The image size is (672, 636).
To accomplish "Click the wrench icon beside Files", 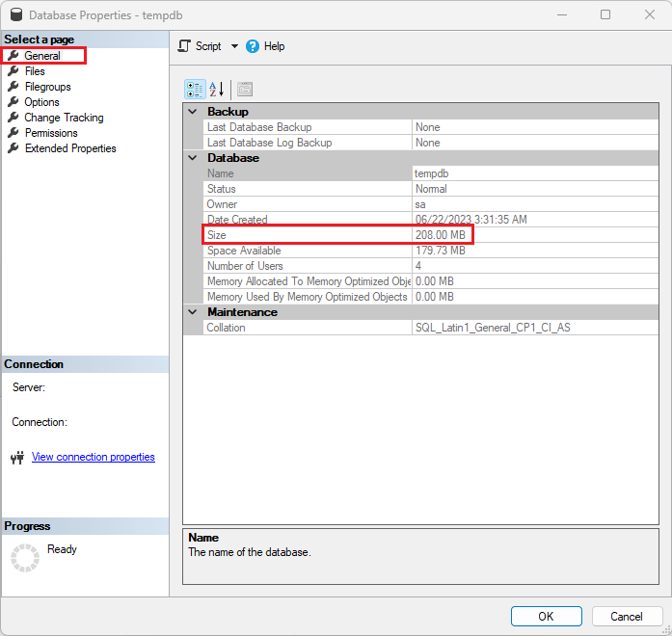I will 13,70.
